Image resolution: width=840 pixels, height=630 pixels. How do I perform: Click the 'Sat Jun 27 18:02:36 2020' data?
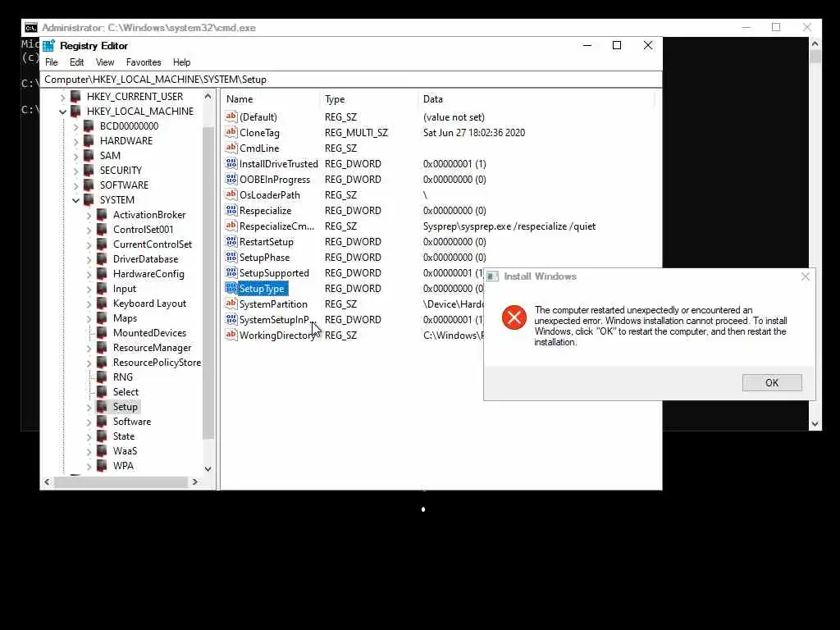[474, 132]
